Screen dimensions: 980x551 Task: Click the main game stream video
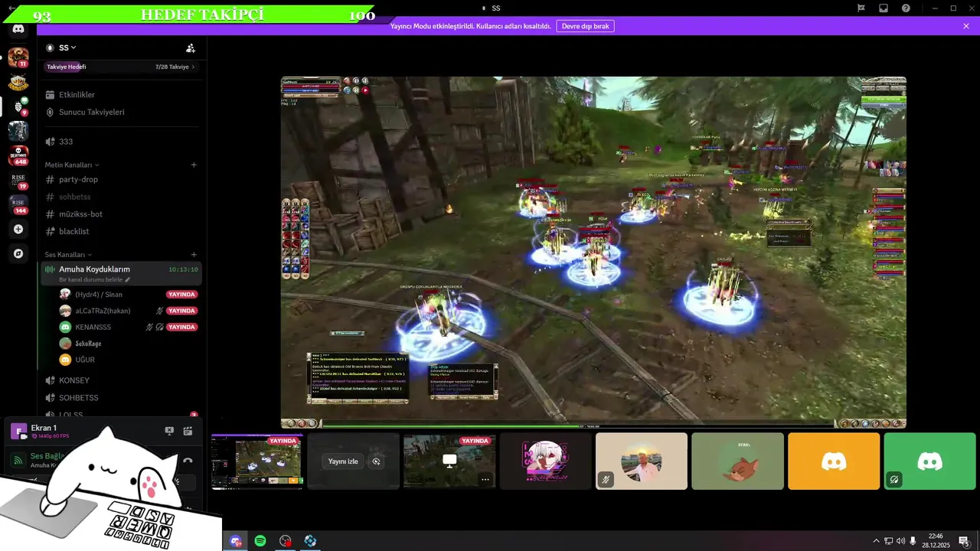593,253
